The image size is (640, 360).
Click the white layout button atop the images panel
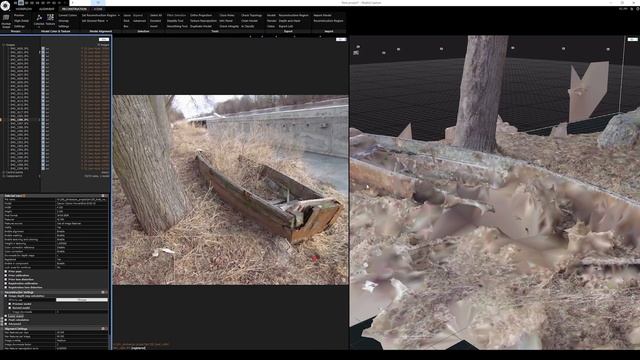104,40
